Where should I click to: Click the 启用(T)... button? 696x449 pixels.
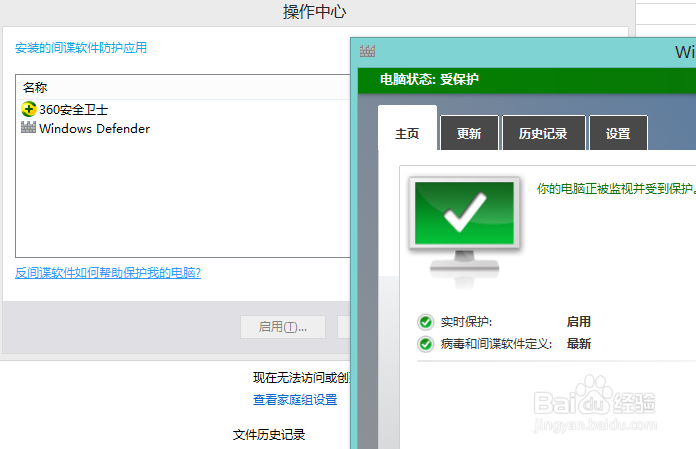point(283,327)
